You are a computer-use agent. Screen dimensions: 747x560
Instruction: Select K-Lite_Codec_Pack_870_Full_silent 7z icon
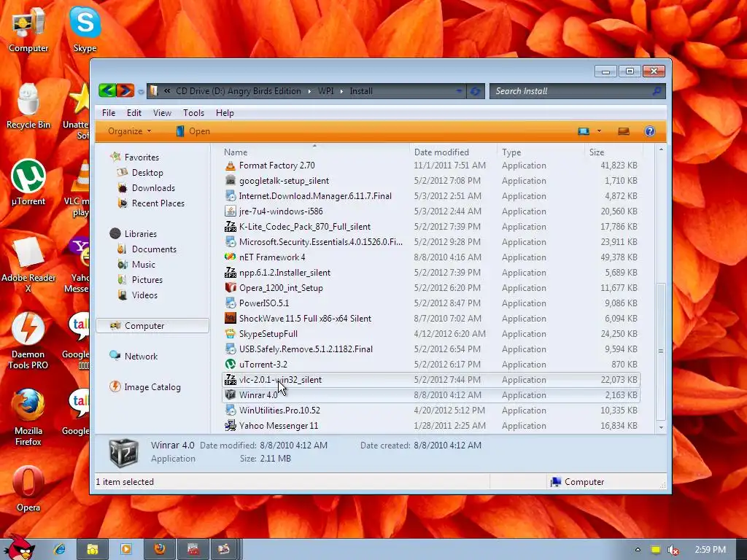tap(230, 227)
